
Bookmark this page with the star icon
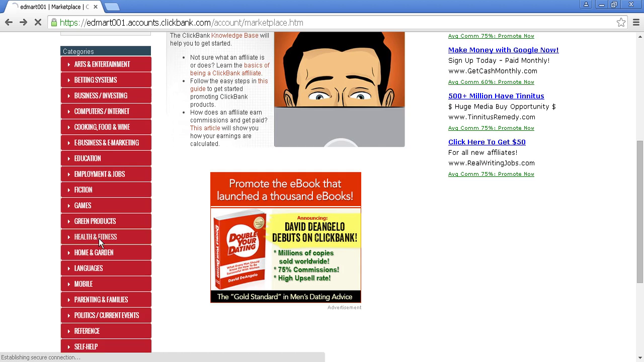pyautogui.click(x=621, y=22)
